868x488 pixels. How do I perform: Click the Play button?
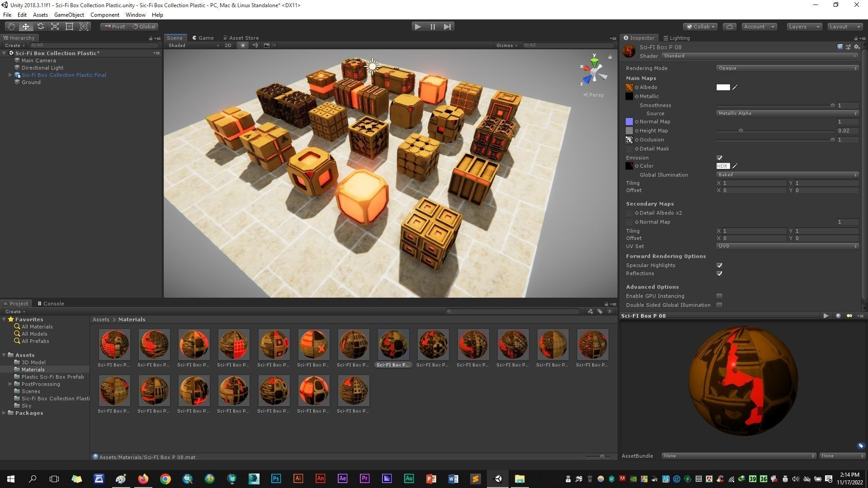(418, 27)
